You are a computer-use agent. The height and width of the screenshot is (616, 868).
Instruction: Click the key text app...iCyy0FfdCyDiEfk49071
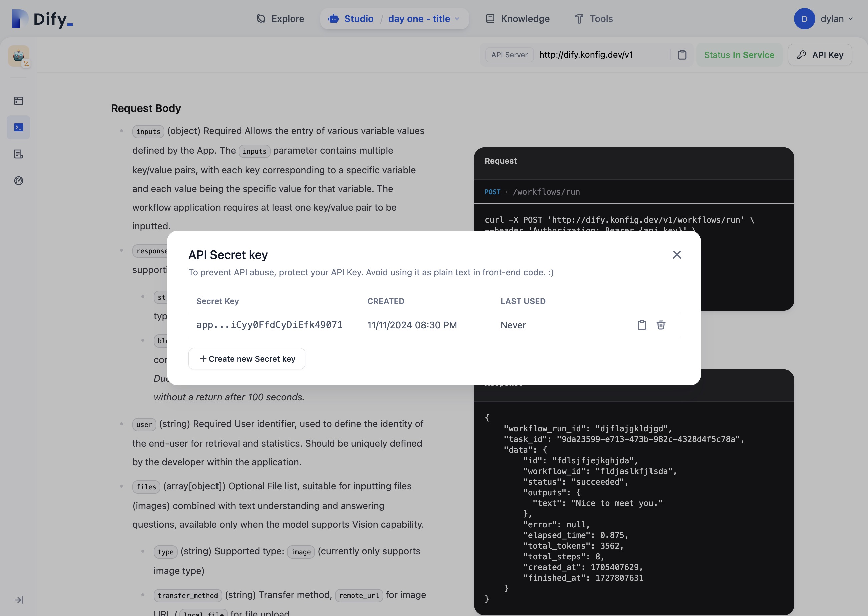tap(270, 325)
